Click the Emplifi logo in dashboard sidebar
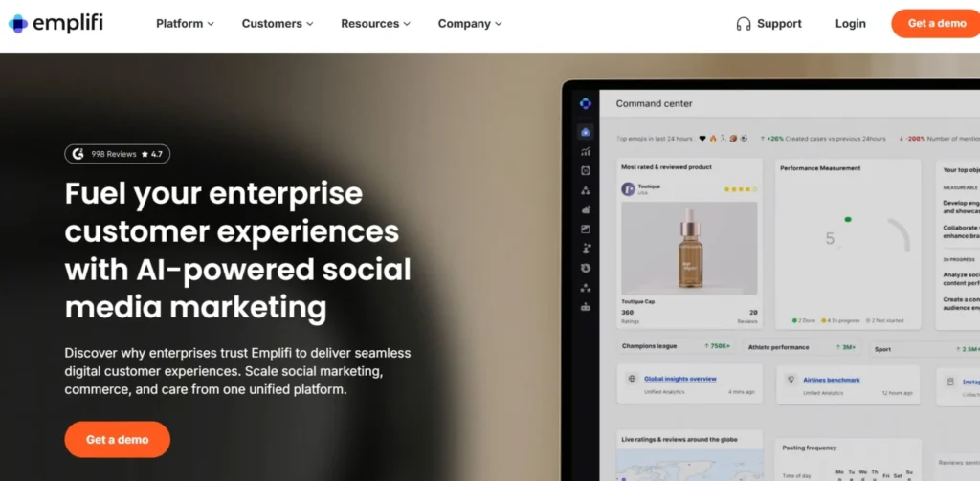 click(585, 103)
